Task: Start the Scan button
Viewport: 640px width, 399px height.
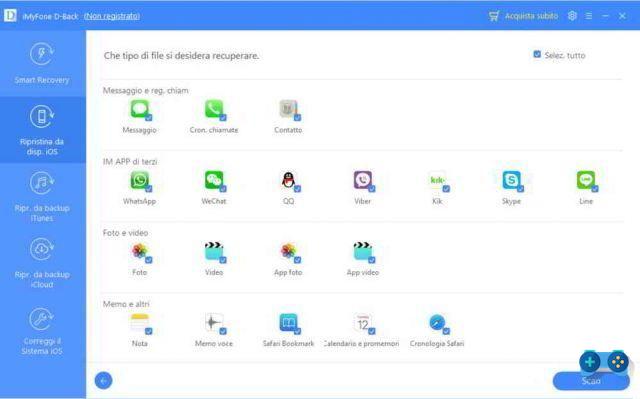Action: pos(591,381)
